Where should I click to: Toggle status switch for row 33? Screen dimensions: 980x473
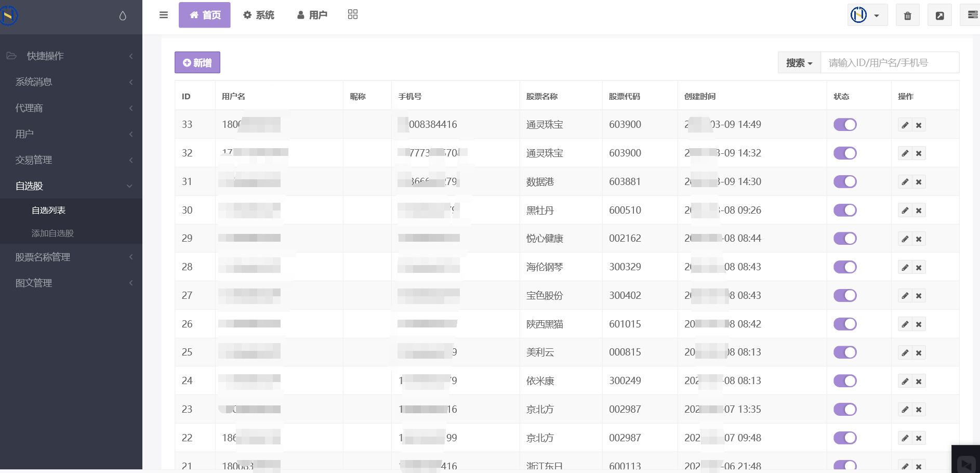[x=845, y=125]
